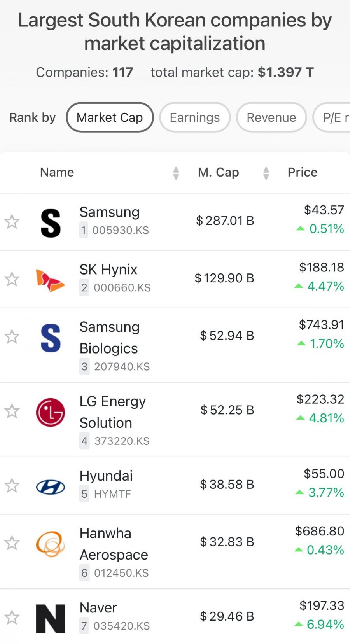Viewport: 350px width, 644px height.
Task: Click the Hanwha Aerospace orange logo
Action: tap(51, 544)
